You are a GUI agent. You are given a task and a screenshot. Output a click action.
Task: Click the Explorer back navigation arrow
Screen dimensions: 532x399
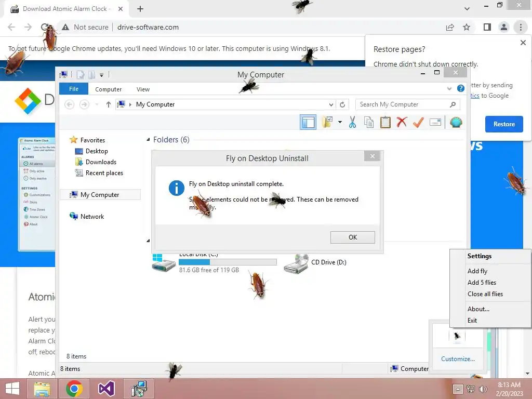[70, 104]
